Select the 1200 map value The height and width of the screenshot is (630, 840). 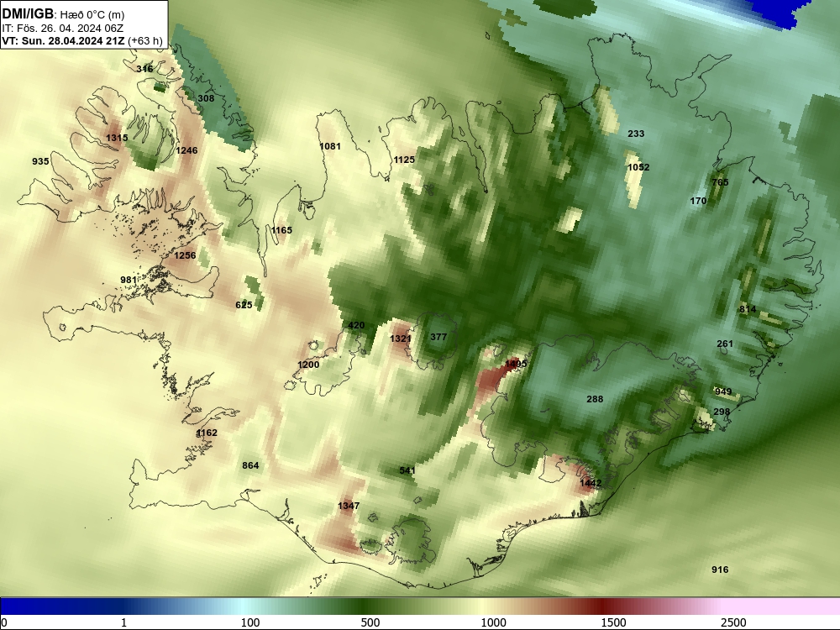[308, 365]
